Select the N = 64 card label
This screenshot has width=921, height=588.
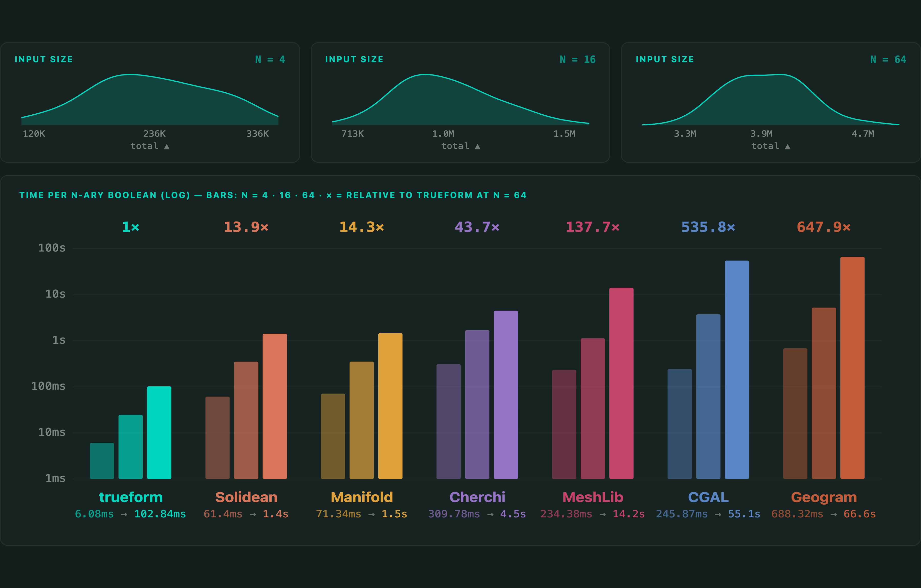click(x=888, y=59)
